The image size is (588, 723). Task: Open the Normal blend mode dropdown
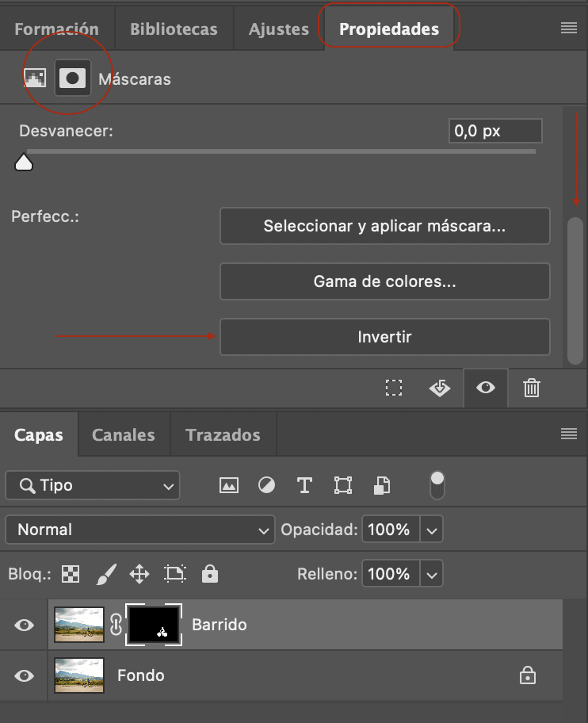point(140,530)
